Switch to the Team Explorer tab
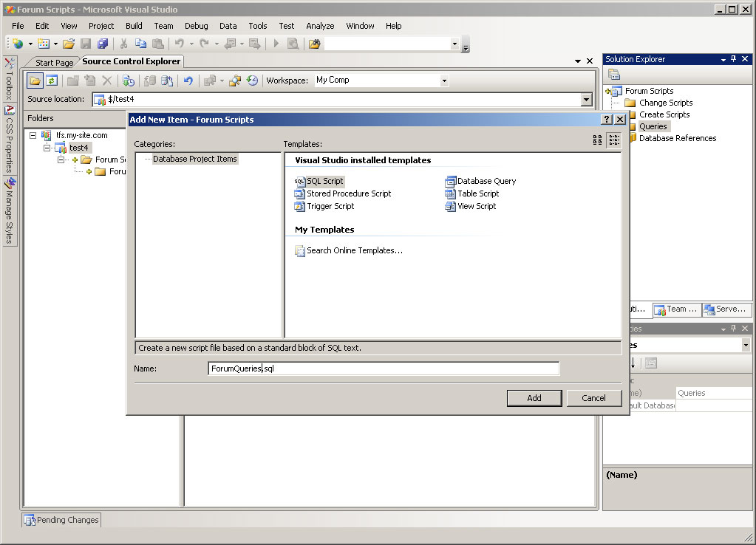Viewport: 756px width, 545px height. pyautogui.click(x=676, y=309)
